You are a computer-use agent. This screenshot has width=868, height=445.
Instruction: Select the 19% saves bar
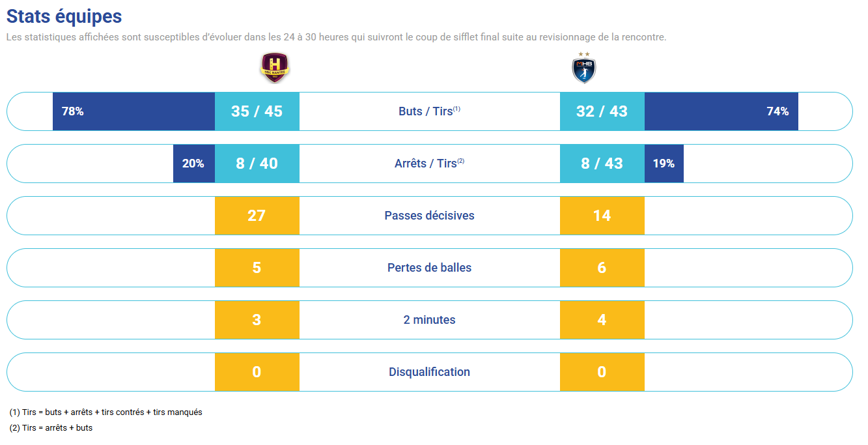(x=664, y=164)
